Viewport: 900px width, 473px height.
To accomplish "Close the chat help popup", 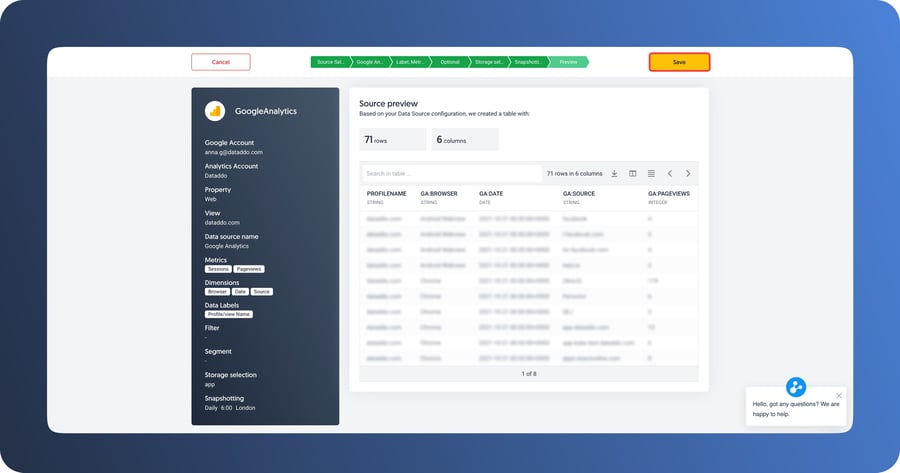I will (x=839, y=396).
